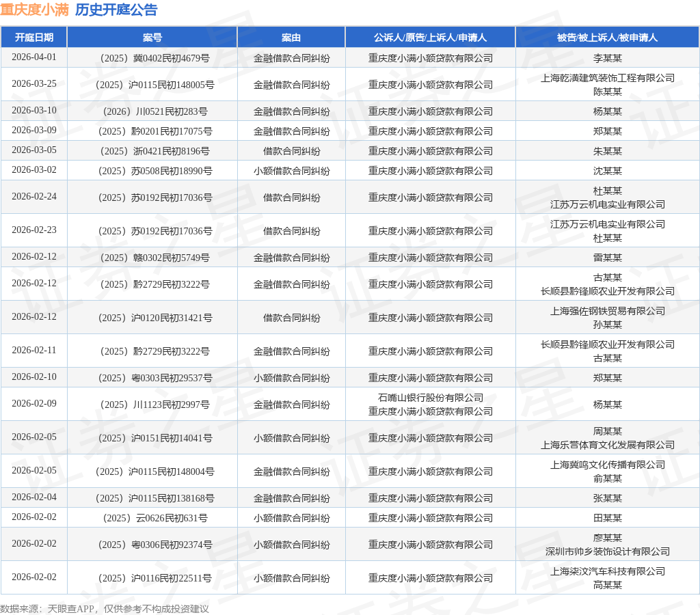Screen dimensions: 700x615
Task: Select case number (2025)沪0116民初22511号
Action: (x=152, y=578)
